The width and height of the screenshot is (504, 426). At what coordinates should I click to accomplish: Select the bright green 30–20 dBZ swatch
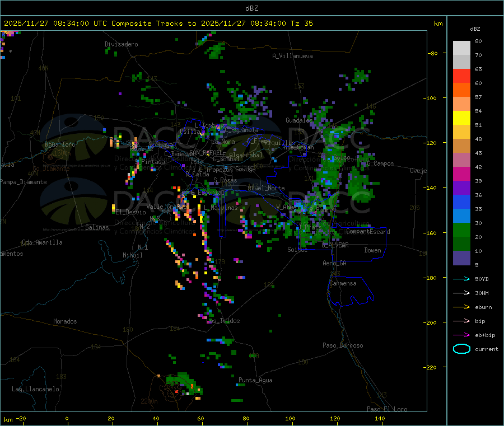click(461, 230)
